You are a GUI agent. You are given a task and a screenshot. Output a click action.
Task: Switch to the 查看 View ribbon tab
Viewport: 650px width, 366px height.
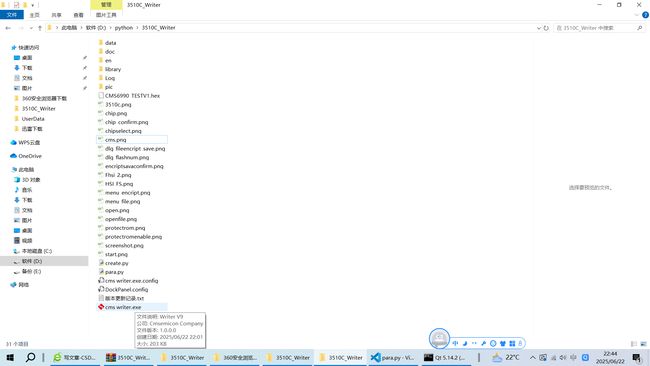point(78,15)
